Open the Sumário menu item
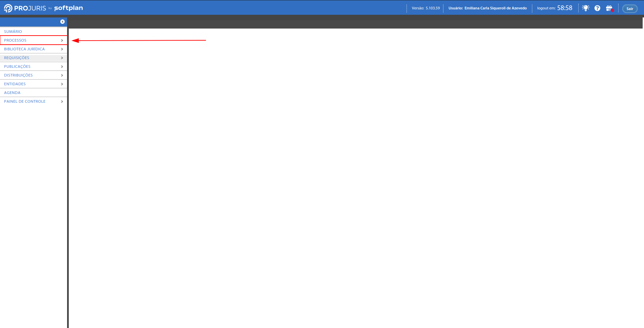The height and width of the screenshot is (328, 644). click(x=13, y=32)
